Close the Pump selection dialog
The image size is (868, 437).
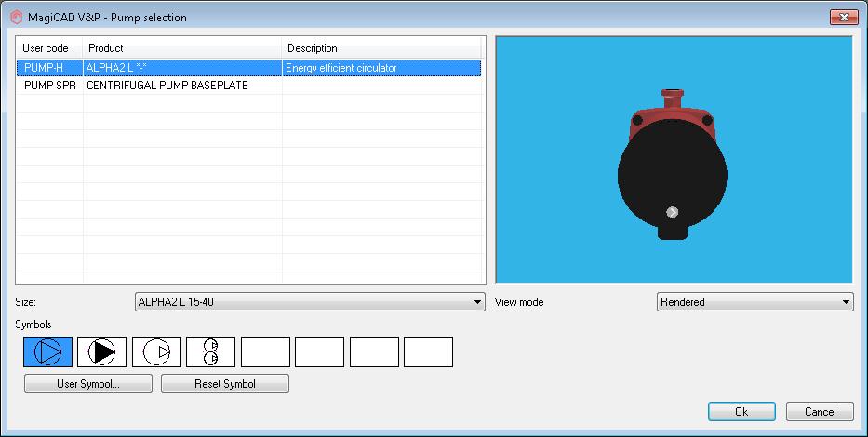tap(844, 17)
